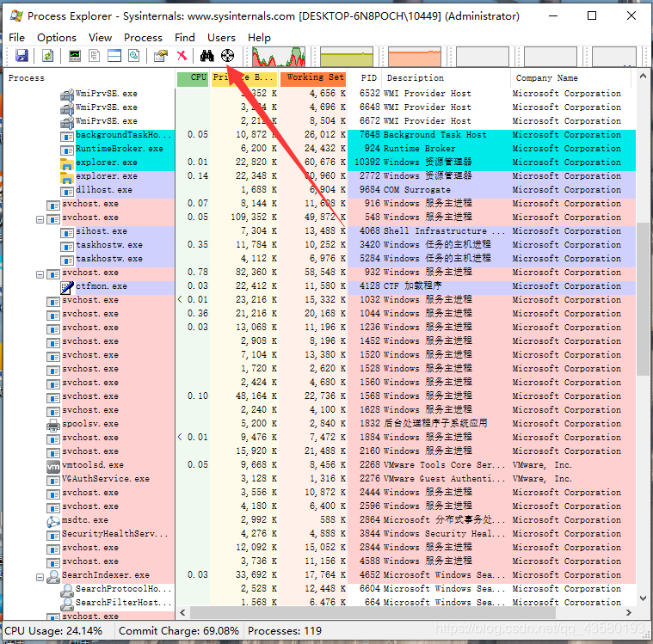Toggle the Show Lower Pane icon
Viewport: 653px width, 644px height.
click(x=114, y=55)
